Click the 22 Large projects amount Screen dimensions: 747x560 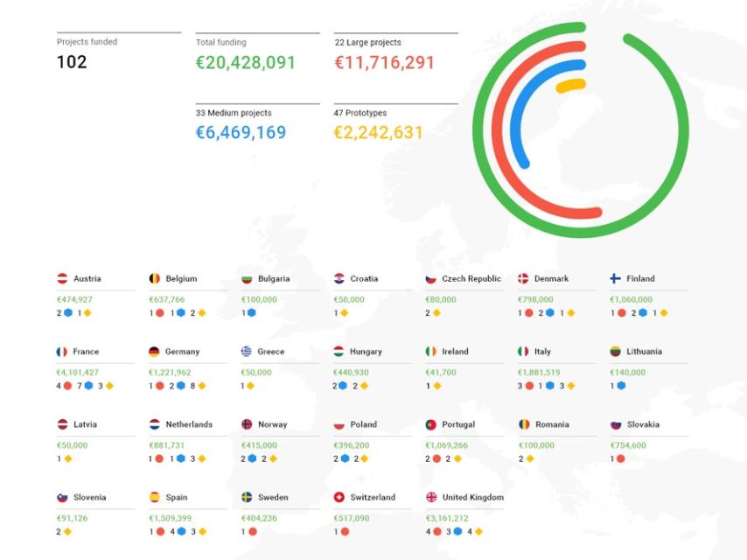point(384,63)
